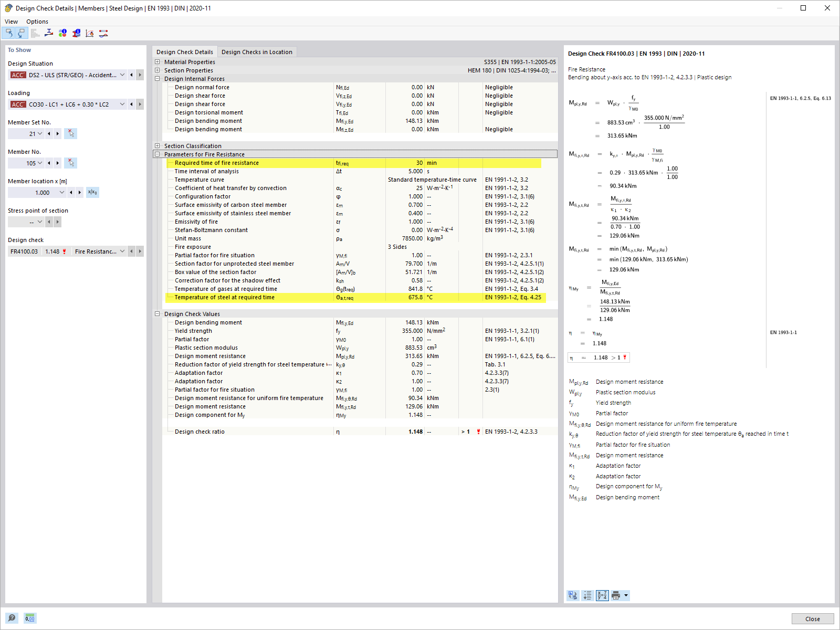Screen dimensions: 840x630
Task: Select the member result diagram toolbar icon
Action: tap(103, 33)
